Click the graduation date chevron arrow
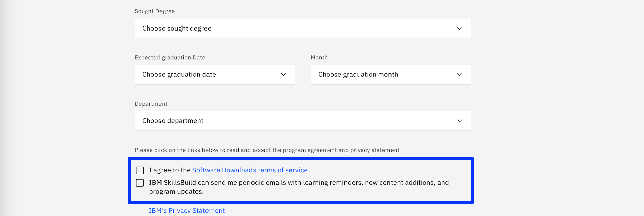This screenshot has height=216, width=644. click(284, 75)
